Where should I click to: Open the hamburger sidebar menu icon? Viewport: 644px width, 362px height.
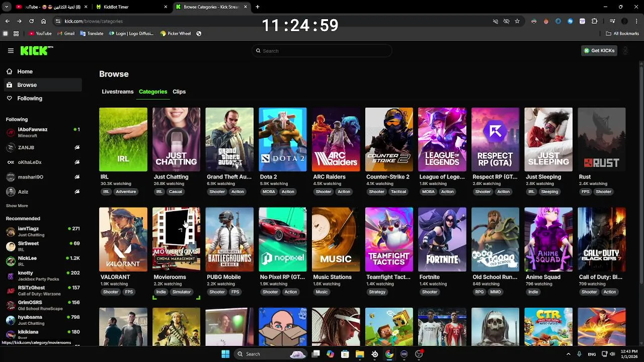click(x=11, y=50)
